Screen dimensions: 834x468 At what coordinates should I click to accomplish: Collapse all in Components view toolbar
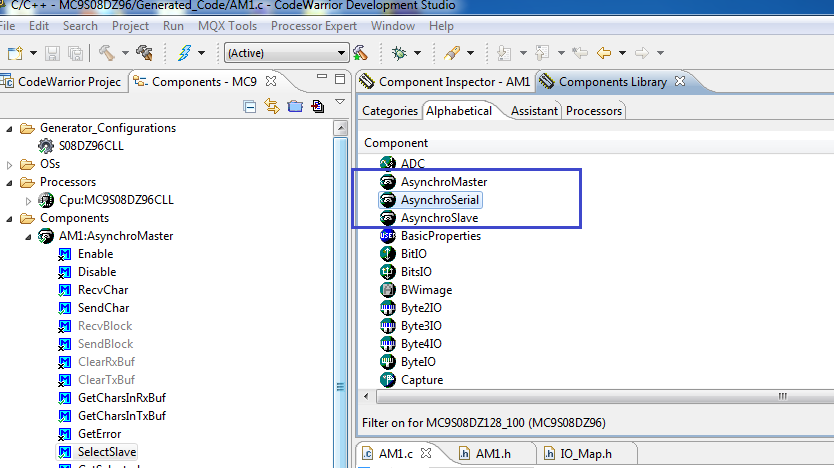[249, 106]
